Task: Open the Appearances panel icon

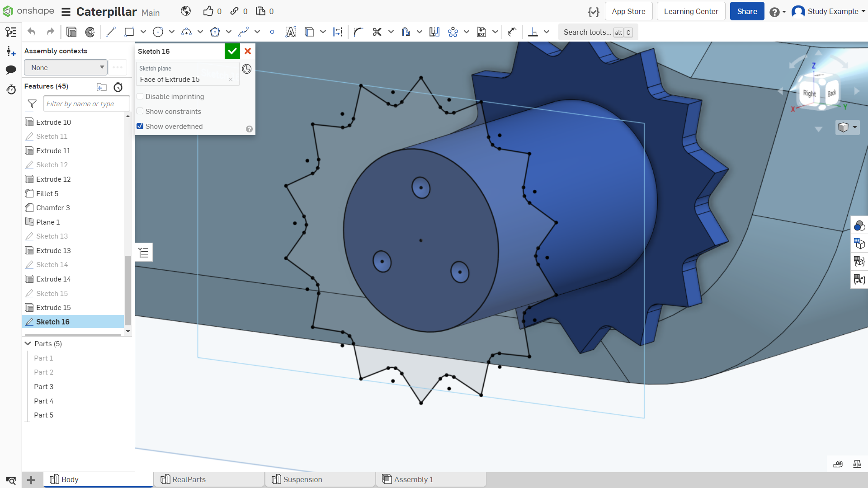Action: pos(859,225)
